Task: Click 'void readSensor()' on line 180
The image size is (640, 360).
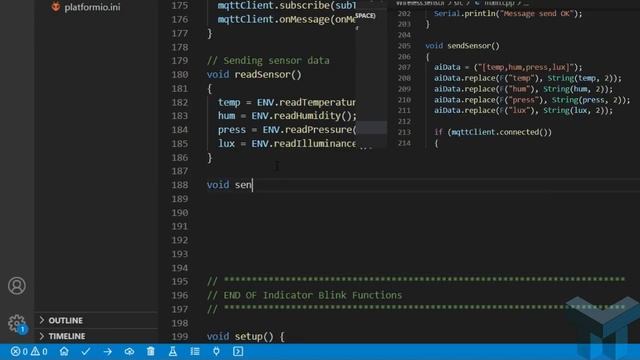Action: tap(254, 75)
